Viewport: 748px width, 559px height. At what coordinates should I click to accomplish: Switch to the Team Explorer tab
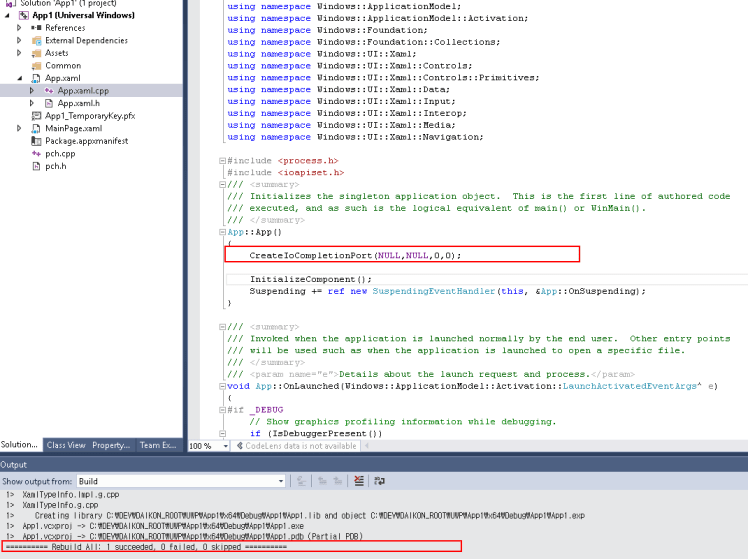pyautogui.click(x=158, y=445)
